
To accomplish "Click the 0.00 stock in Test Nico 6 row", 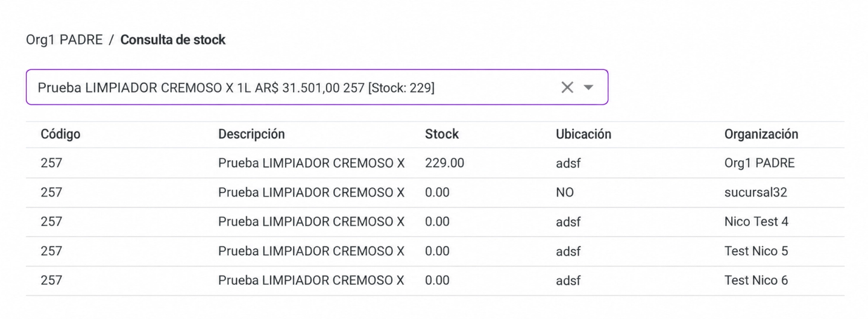I will coord(437,280).
